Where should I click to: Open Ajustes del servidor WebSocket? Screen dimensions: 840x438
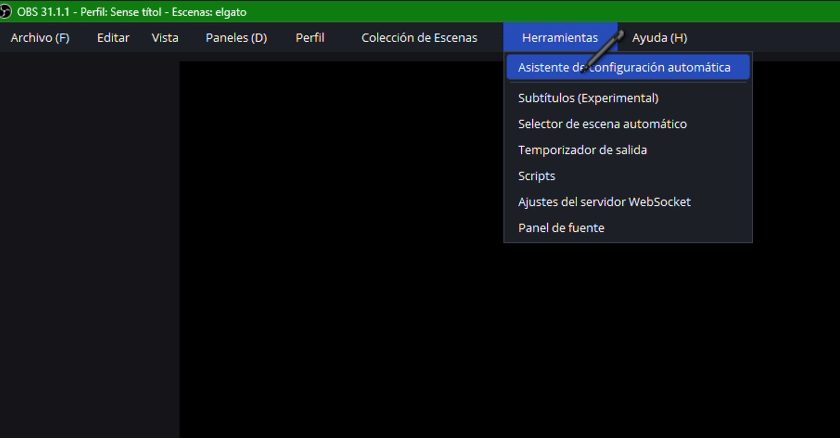coord(604,202)
